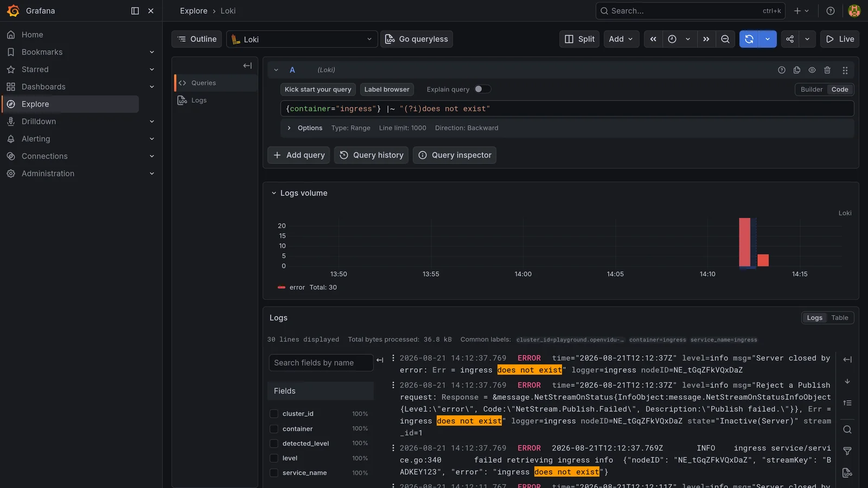Image resolution: width=868 pixels, height=488 pixels.
Task: Switch query editor to Builder mode
Action: [x=812, y=89]
